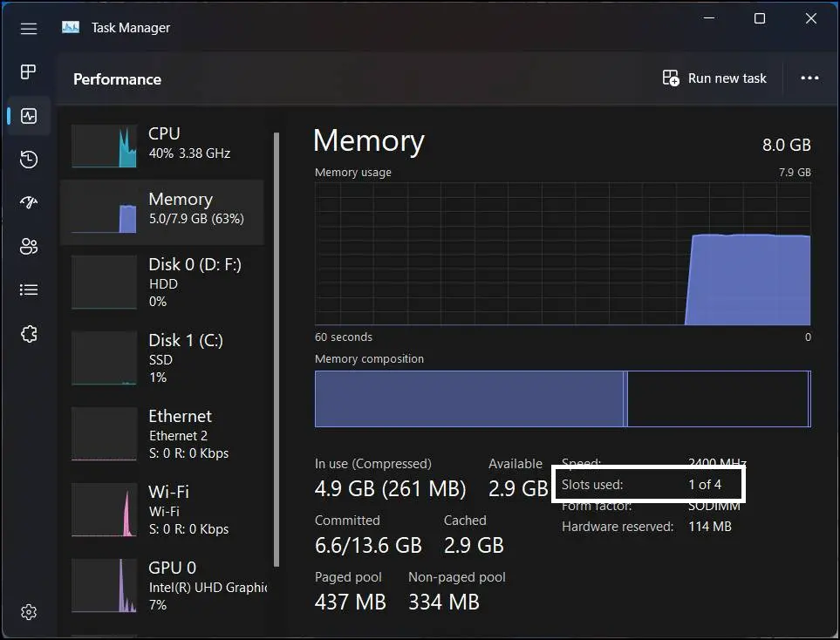Click the '114 MB' hardware reserved value
Screen dimensions: 840x640
point(710,527)
